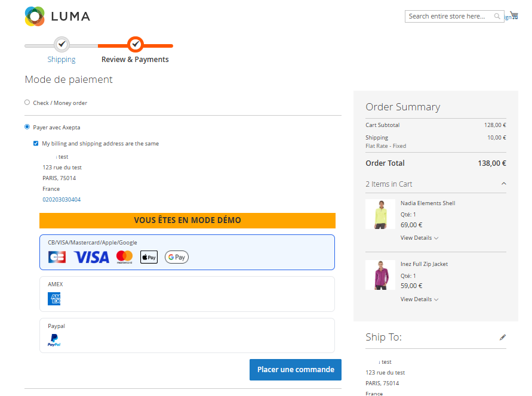Click the Review & Payments step
The height and width of the screenshot is (396, 532).
136,45
